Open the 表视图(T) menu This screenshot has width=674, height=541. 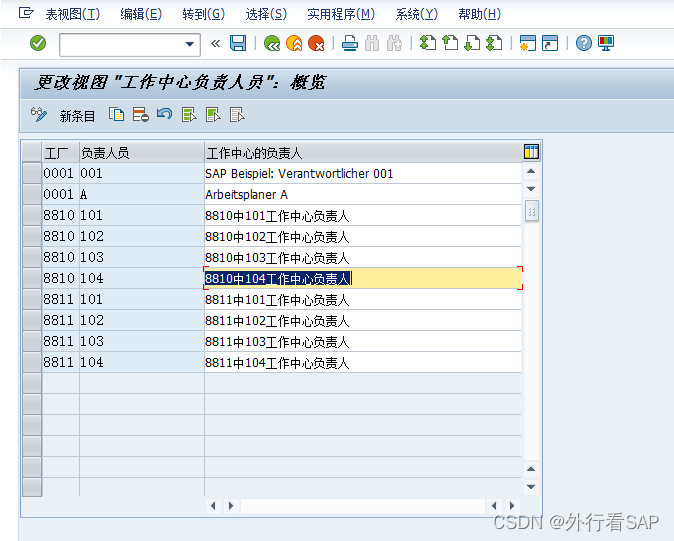tap(73, 14)
